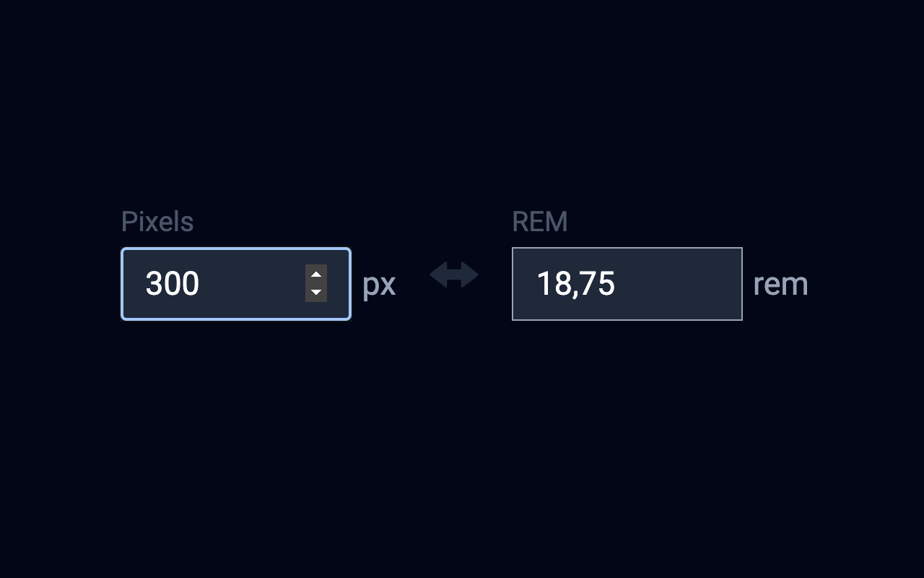Click the spinner control inside the pixel field
The image size is (924, 578).
click(315, 284)
